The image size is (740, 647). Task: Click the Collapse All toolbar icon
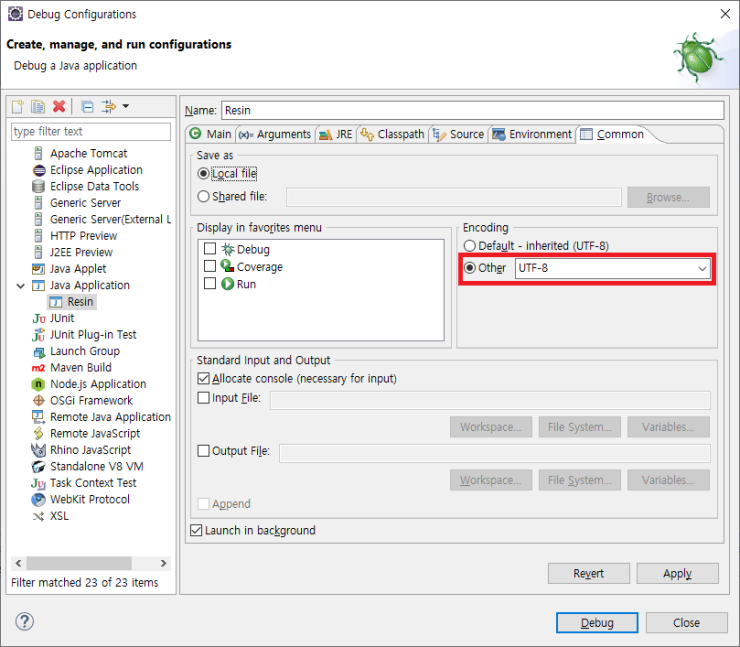87,107
